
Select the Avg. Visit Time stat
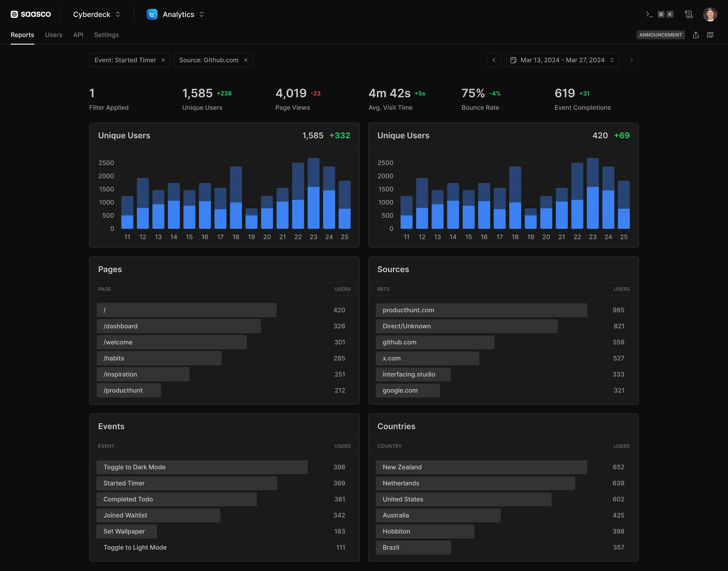pos(397,99)
